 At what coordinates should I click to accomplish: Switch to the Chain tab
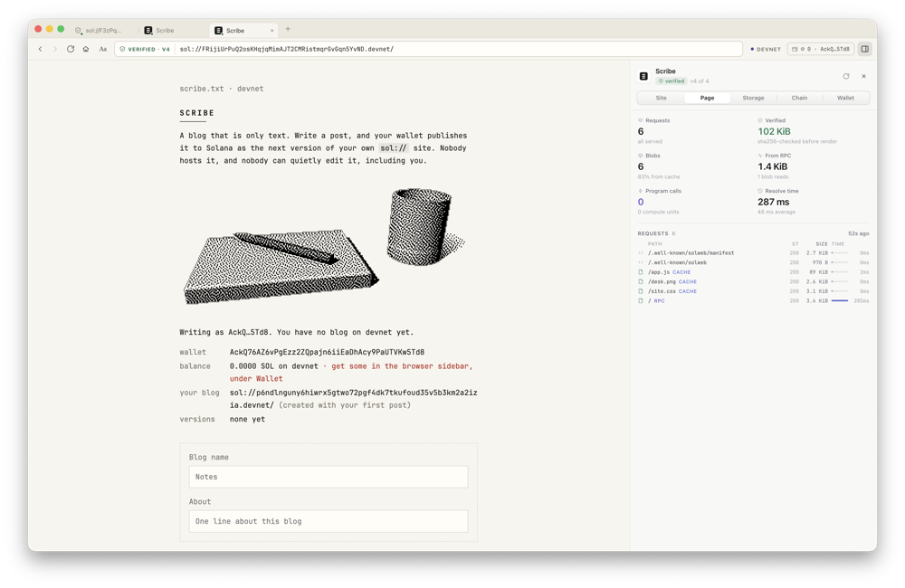(x=799, y=98)
